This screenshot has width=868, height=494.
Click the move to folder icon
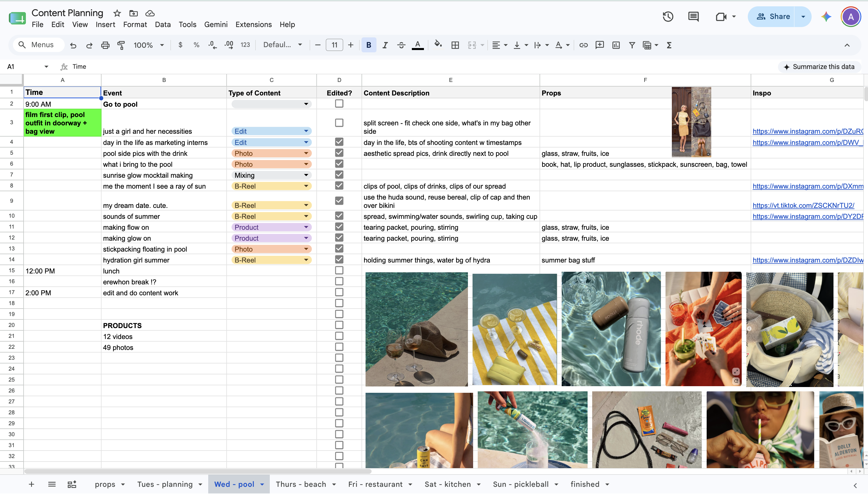click(133, 13)
